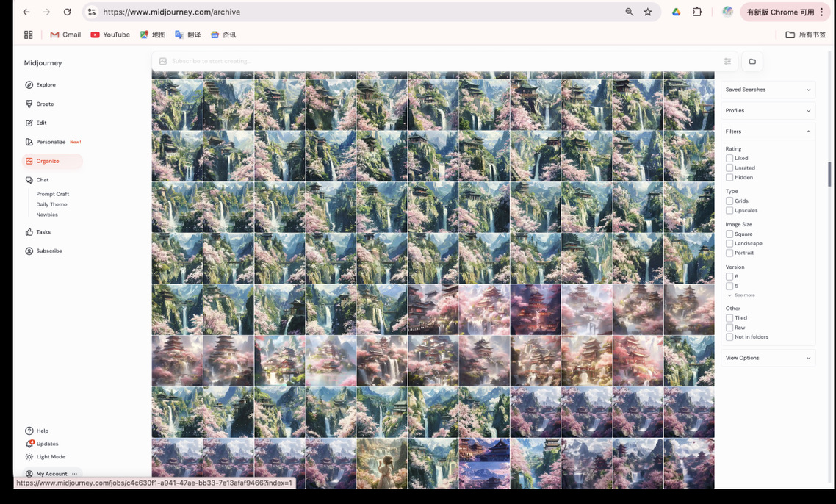This screenshot has height=504, width=836.
Task: Click the Updates bell icon
Action: 29,444
